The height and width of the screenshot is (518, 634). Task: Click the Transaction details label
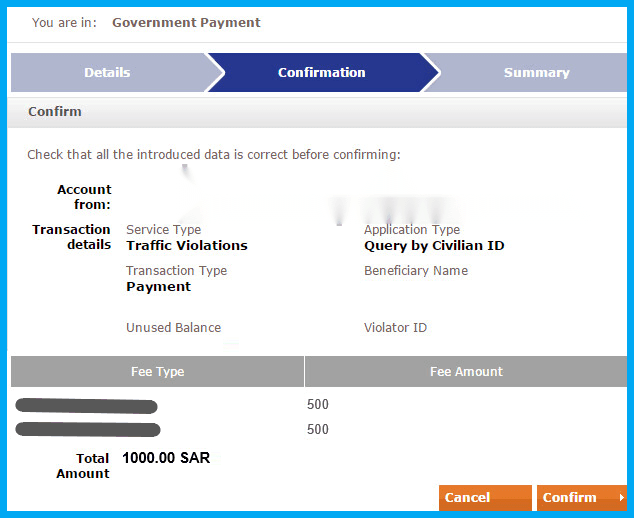click(x=72, y=237)
